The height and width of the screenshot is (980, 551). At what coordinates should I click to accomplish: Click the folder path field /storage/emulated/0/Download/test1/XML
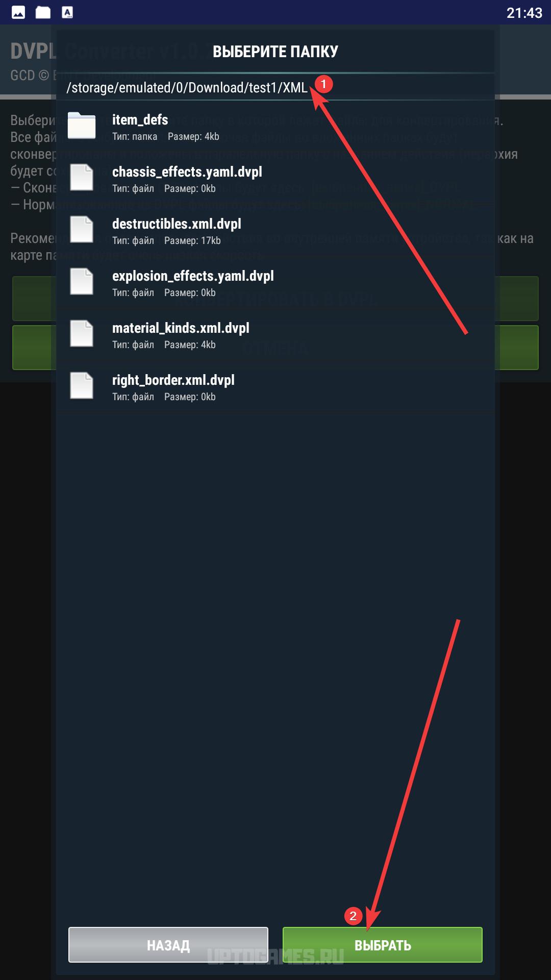click(x=275, y=88)
